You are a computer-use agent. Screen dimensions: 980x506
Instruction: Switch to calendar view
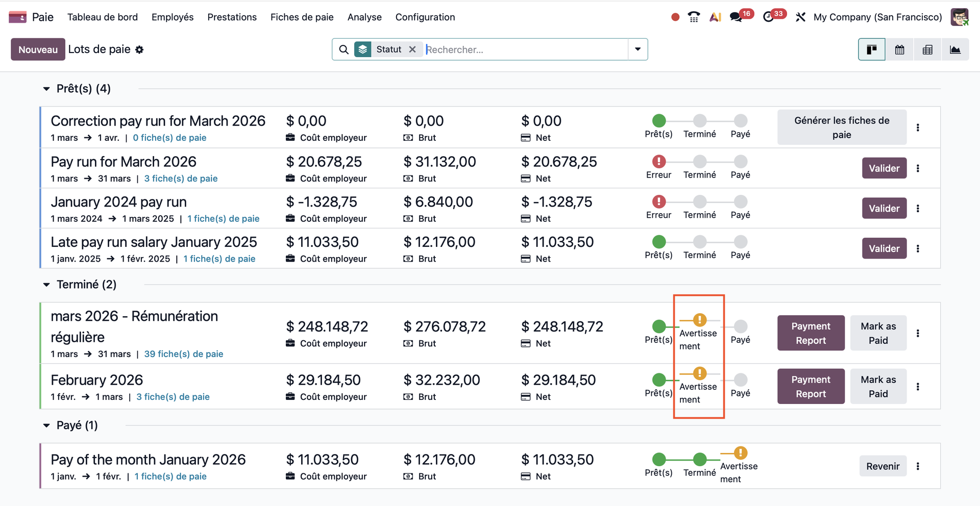click(x=899, y=49)
